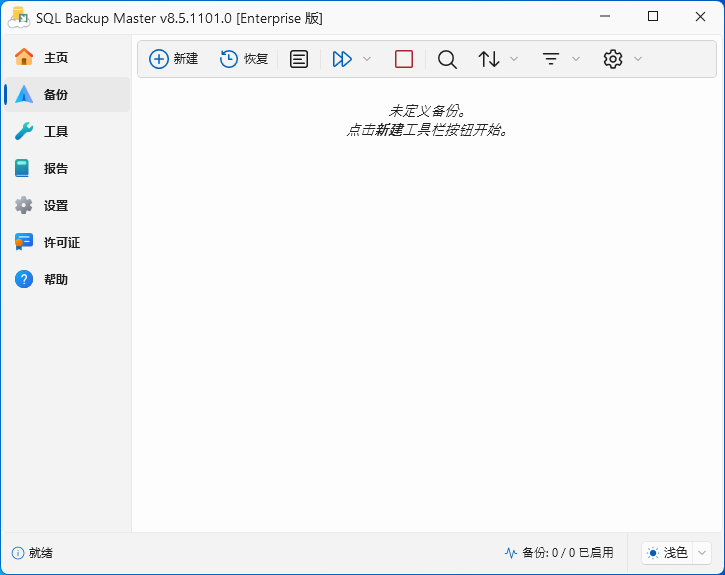Stop backups with red square icon
This screenshot has width=725, height=575.
click(x=404, y=59)
